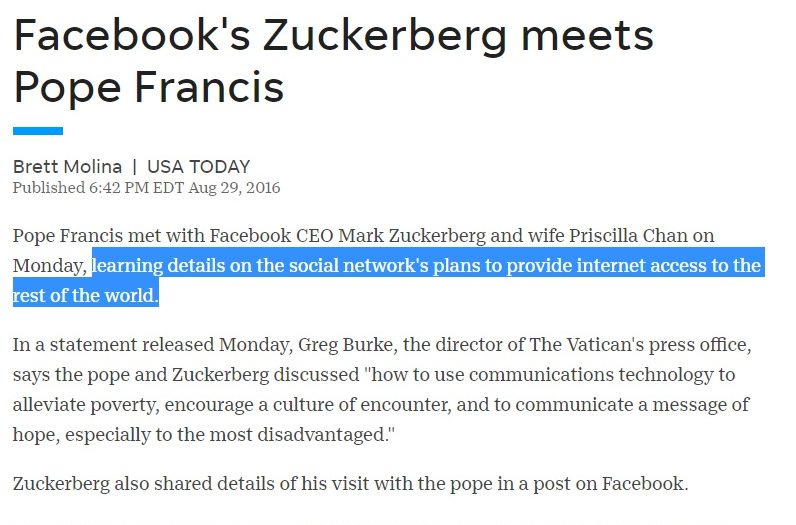Click the USA TODAY byline text

point(198,167)
